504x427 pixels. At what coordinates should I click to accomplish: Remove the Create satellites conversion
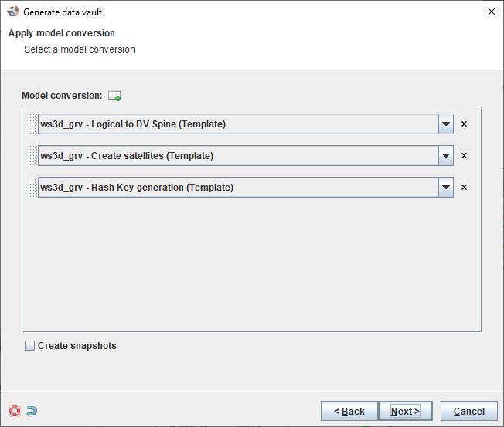click(x=465, y=155)
